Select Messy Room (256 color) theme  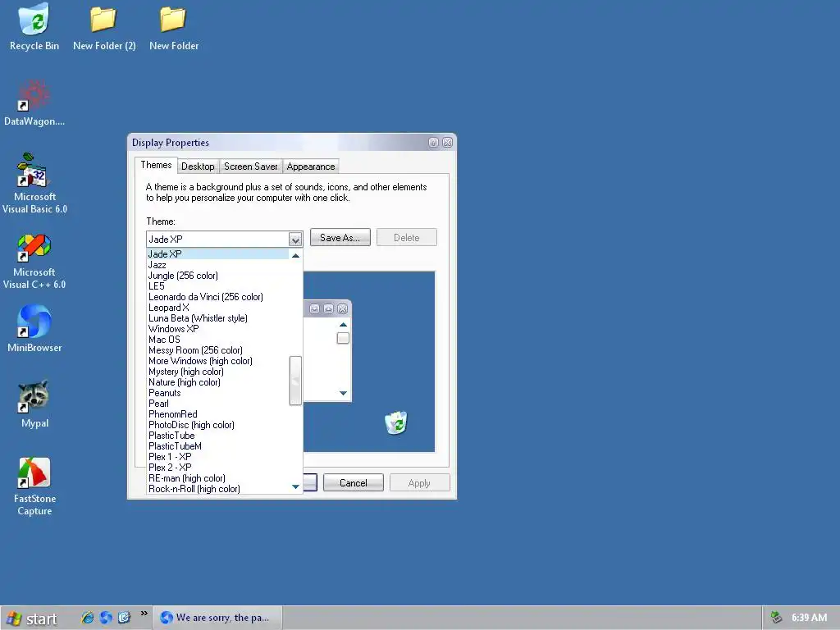click(217, 350)
